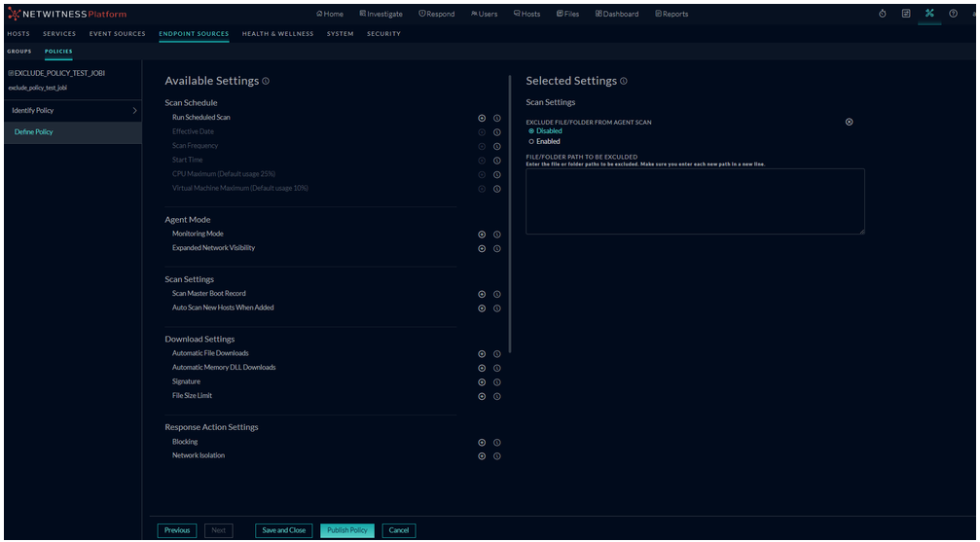Click the Available Settings vertical scrollbar
The width and height of the screenshot is (980, 542).
tap(511, 214)
